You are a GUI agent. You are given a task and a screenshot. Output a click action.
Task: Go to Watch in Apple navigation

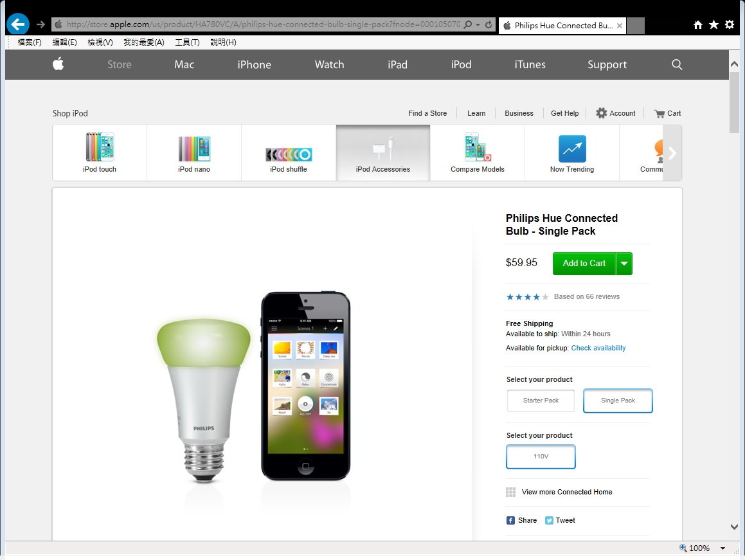(x=329, y=65)
